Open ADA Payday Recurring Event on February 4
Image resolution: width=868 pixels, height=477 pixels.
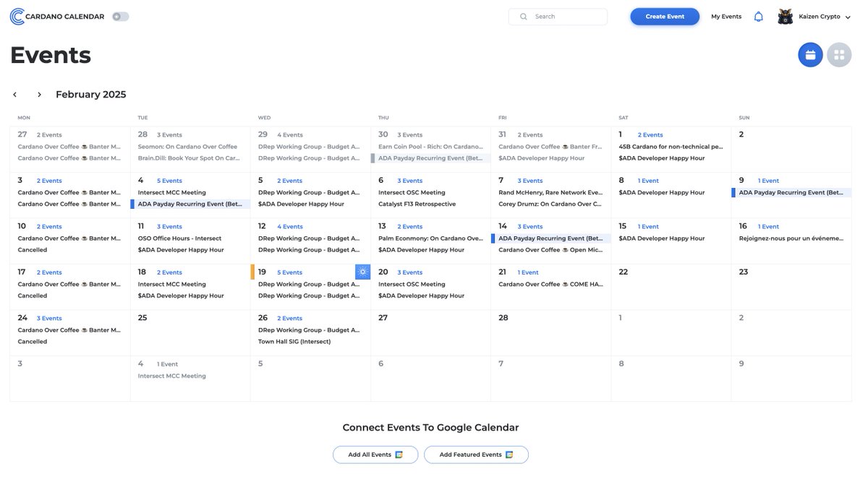click(191, 204)
